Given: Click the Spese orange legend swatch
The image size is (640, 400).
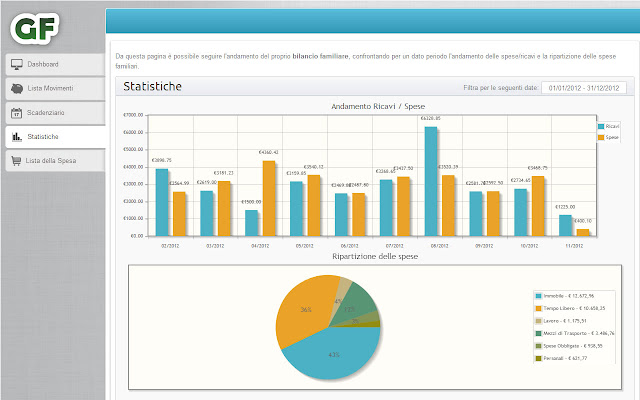Looking at the screenshot, I should click(x=601, y=136).
